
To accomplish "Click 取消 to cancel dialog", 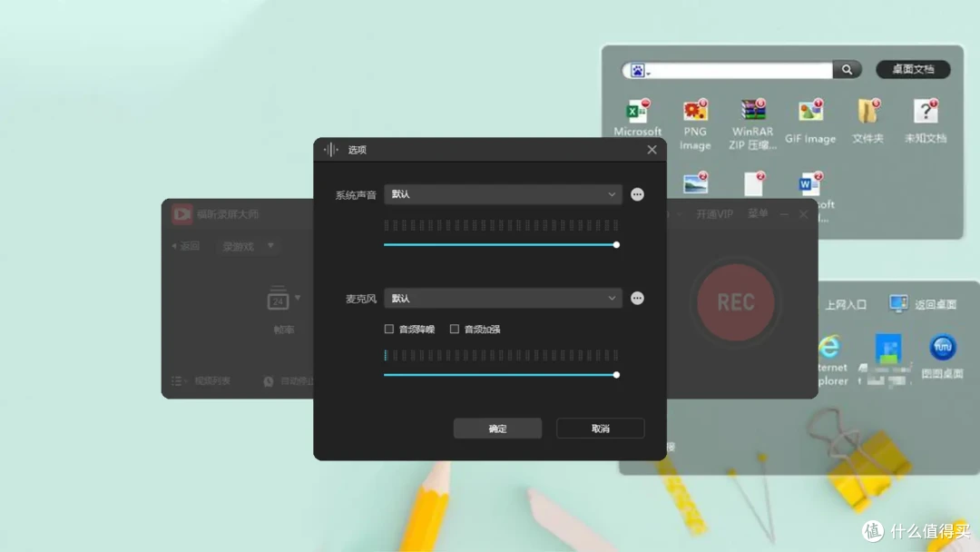I will [600, 429].
